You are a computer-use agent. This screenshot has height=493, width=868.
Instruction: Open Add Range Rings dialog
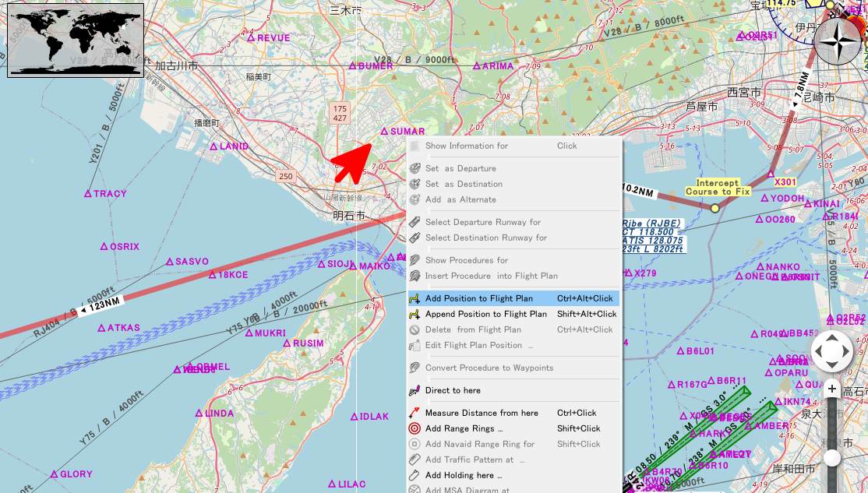click(x=463, y=428)
